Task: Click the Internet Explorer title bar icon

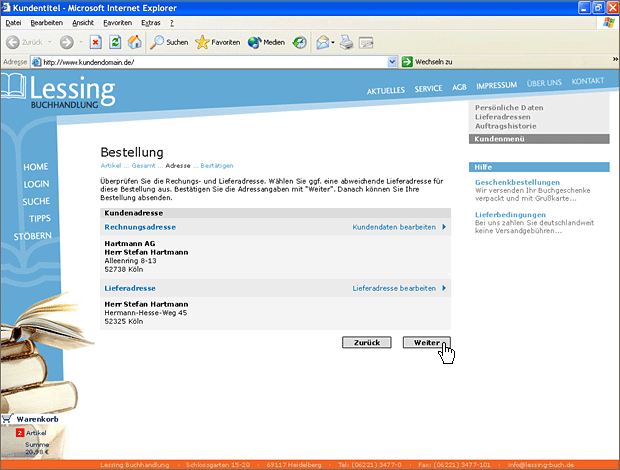Action: point(6,8)
